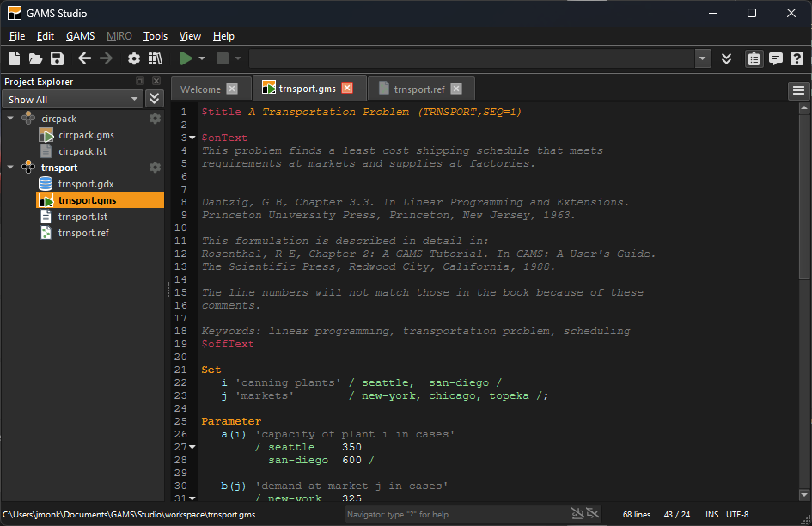Open the run options dropdown arrow

pyautogui.click(x=202, y=58)
